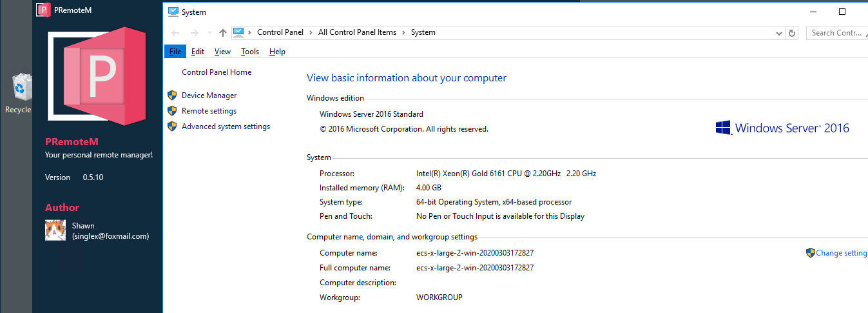Viewport: 868px width, 313px height.
Task: Maximize the System window
Action: coord(842,12)
